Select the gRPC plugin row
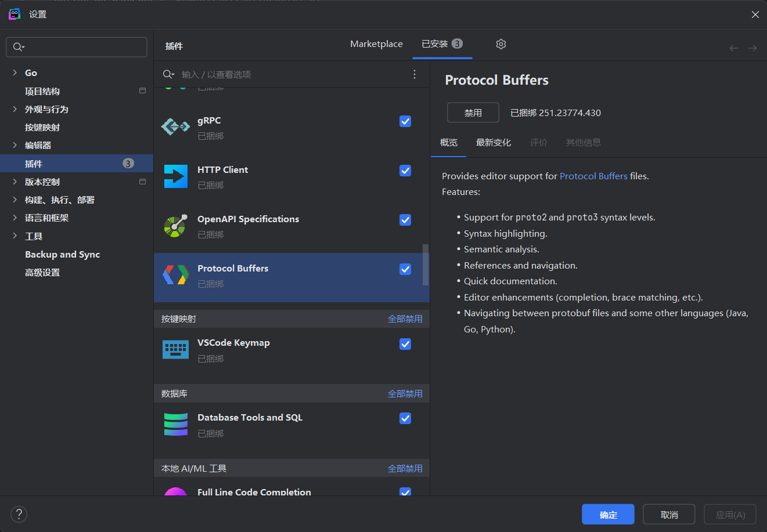 coord(291,128)
